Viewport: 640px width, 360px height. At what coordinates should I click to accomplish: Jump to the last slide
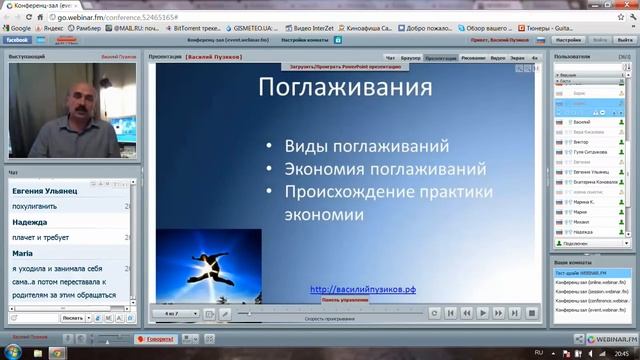[515, 313]
